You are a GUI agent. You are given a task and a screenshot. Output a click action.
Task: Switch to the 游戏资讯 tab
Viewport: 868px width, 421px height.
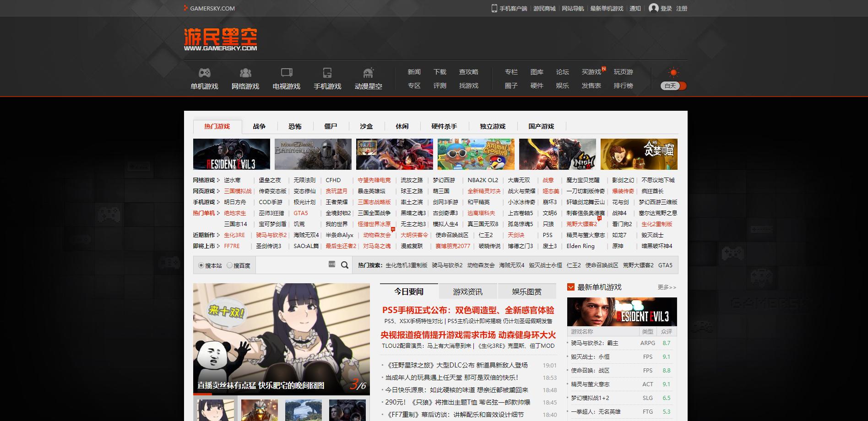click(468, 291)
